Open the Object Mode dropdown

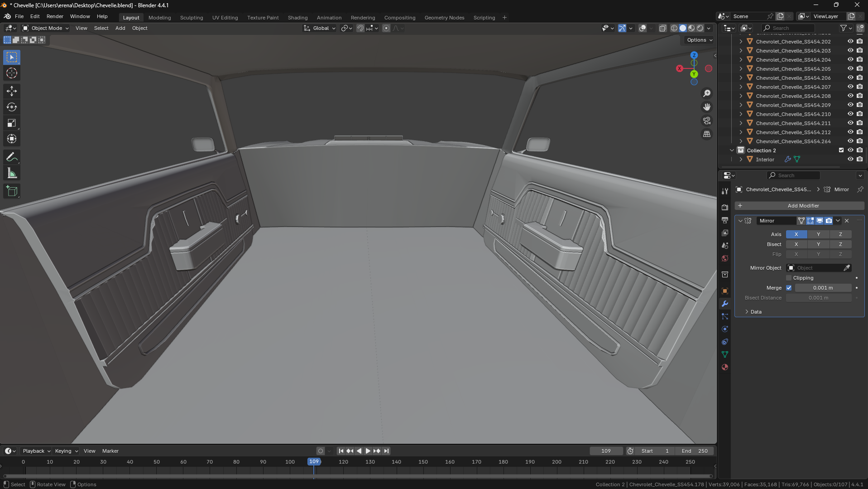pos(46,28)
